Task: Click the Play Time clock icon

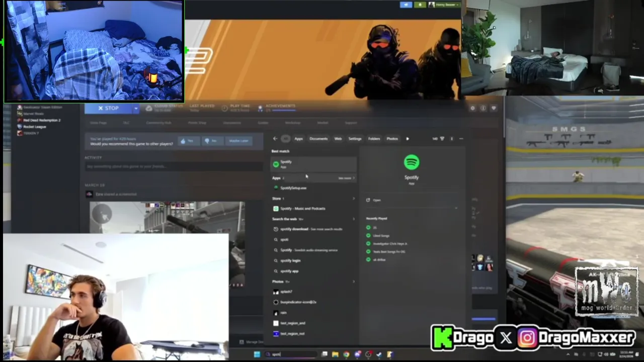Action: [225, 108]
